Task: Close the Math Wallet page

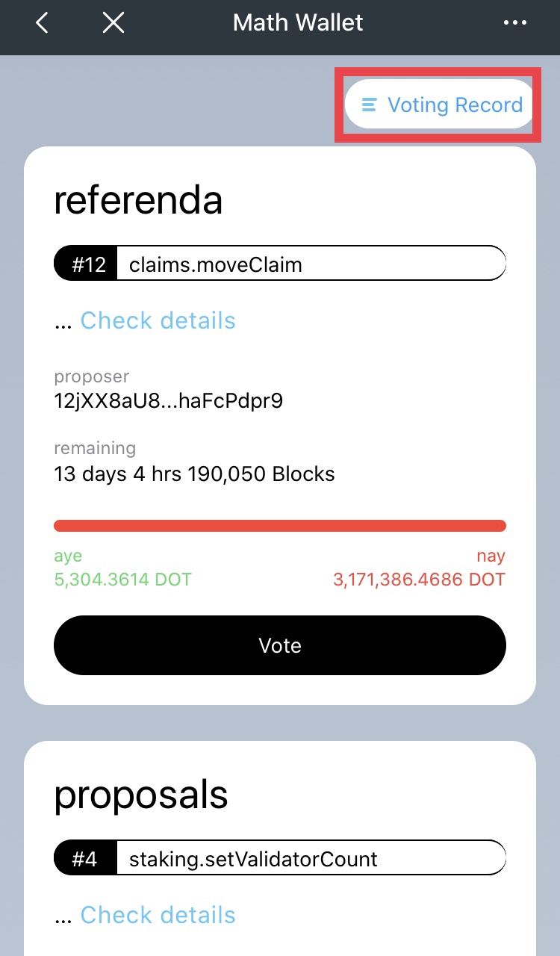Action: [113, 23]
